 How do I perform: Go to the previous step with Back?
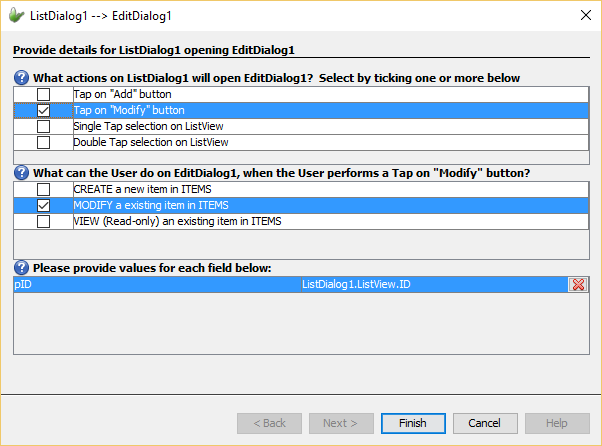click(x=269, y=423)
